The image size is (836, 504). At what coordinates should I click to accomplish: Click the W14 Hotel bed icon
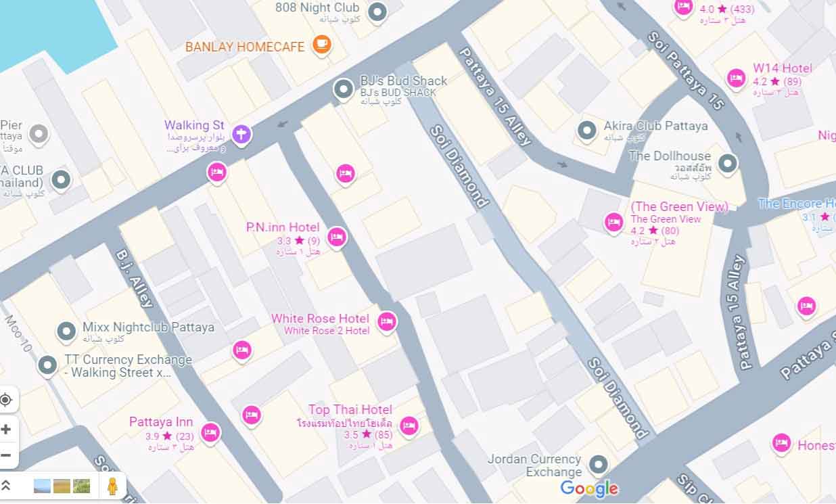pos(736,78)
